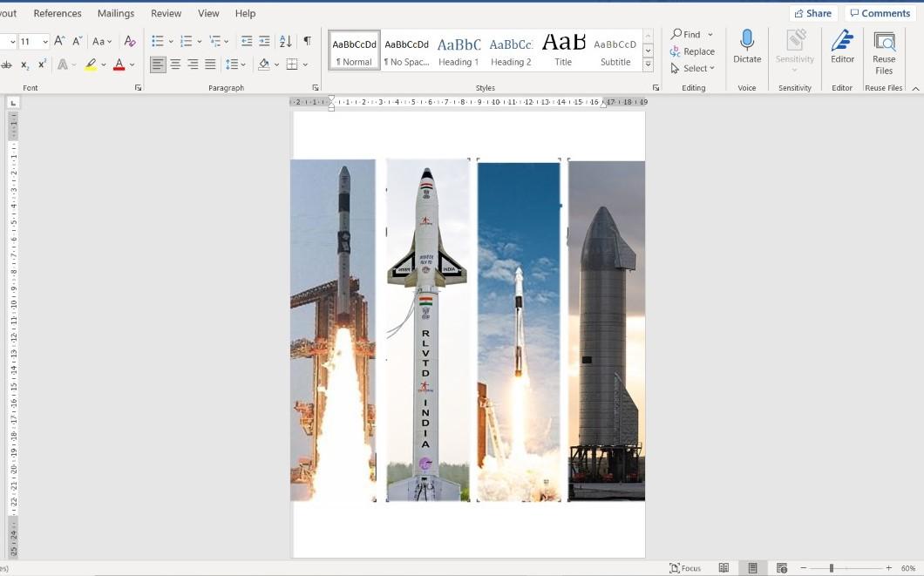Image resolution: width=924 pixels, height=576 pixels.
Task: Expand the highlight color dropdown arrow
Action: coord(104,64)
